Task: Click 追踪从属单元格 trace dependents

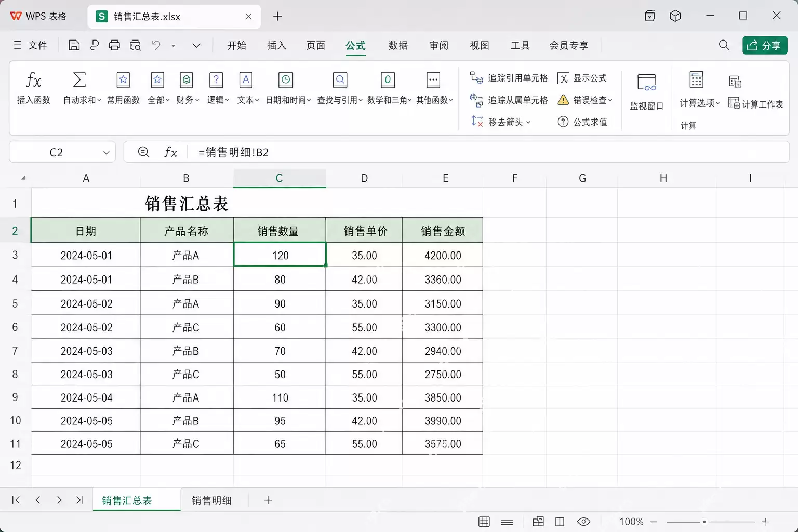Action: tap(509, 100)
